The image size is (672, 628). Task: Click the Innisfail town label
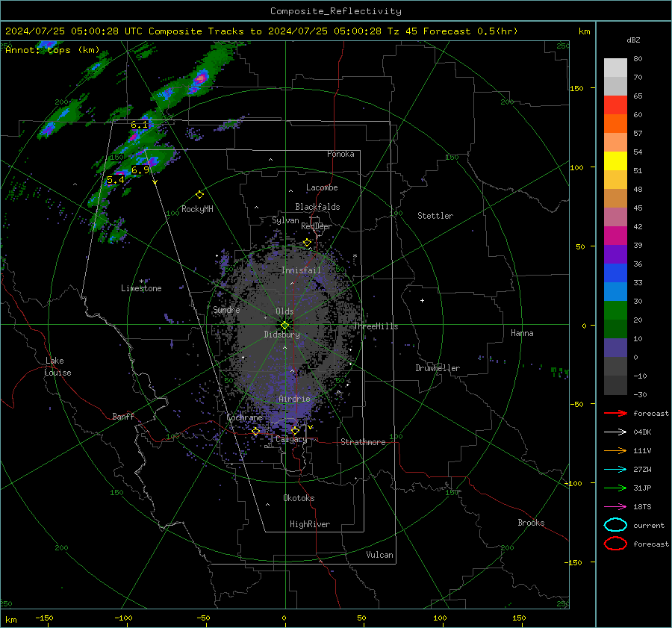(x=301, y=270)
